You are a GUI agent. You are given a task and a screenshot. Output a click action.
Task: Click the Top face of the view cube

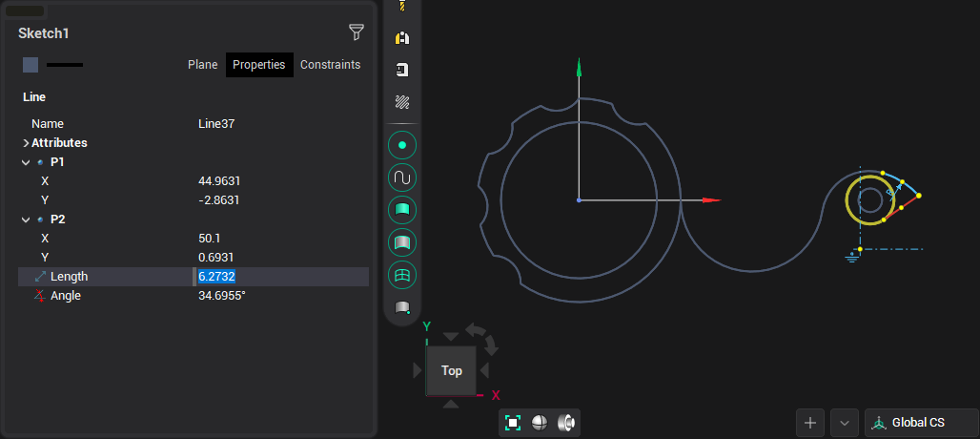click(x=452, y=370)
